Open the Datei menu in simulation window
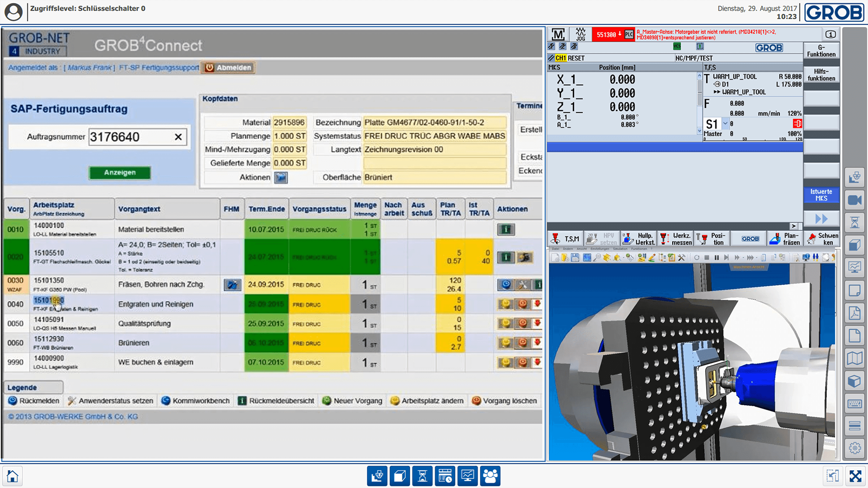The image size is (868, 488). click(x=555, y=249)
